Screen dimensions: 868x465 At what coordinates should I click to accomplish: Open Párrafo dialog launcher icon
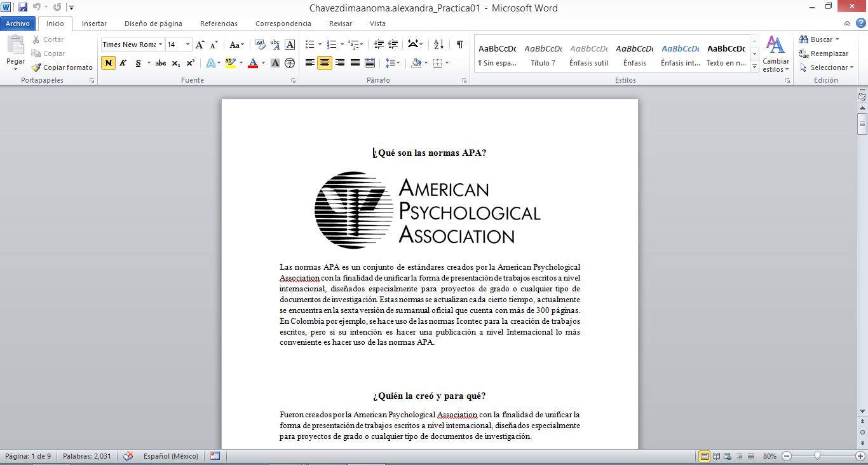coord(465,81)
